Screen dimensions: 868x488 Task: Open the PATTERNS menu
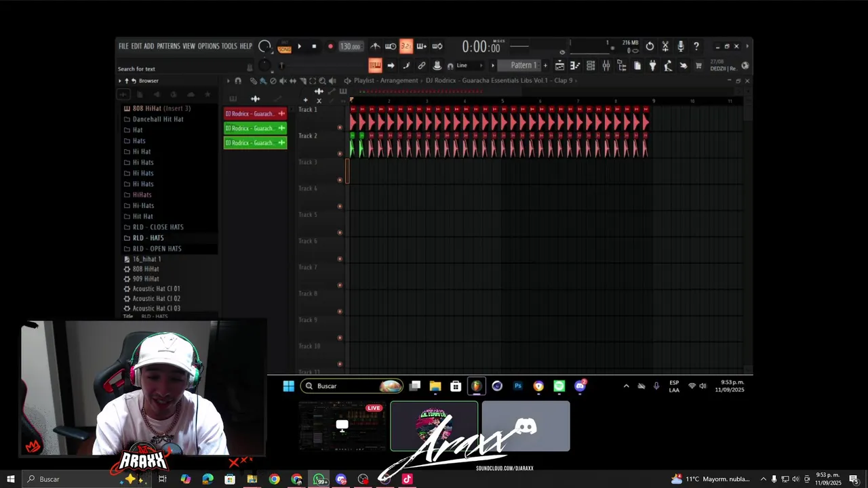click(169, 46)
